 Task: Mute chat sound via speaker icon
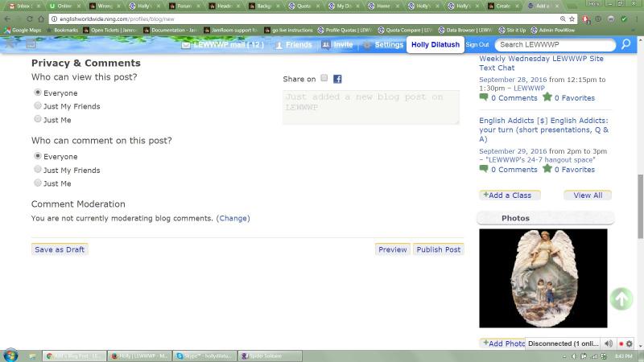609,343
